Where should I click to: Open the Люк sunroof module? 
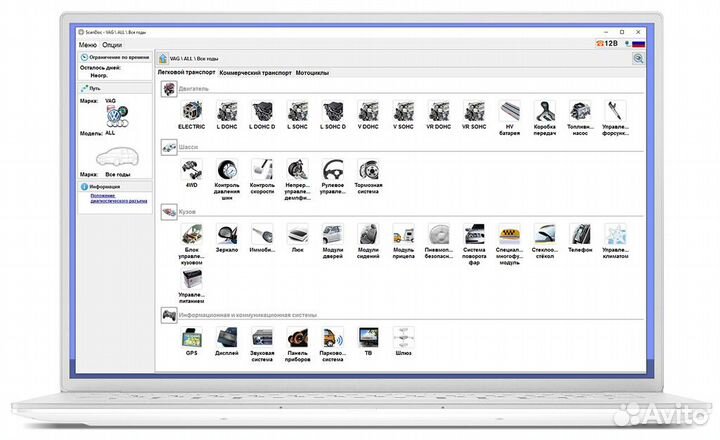[298, 234]
